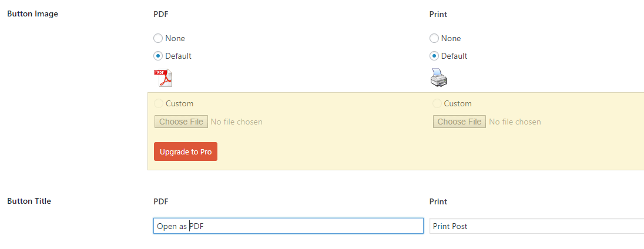The width and height of the screenshot is (644, 249).
Task: Focus the Print title field 'Print Post'
Action: click(x=536, y=226)
